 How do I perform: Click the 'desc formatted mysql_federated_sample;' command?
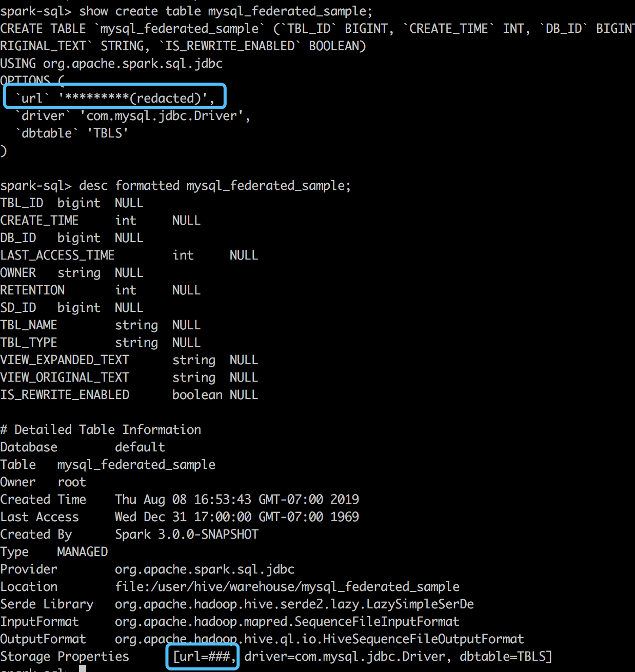(x=215, y=186)
